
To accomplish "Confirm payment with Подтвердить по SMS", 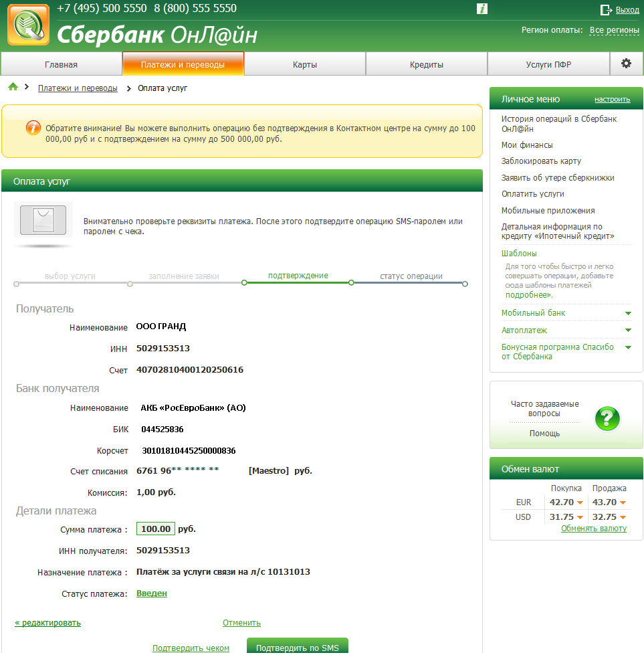I will click(298, 646).
